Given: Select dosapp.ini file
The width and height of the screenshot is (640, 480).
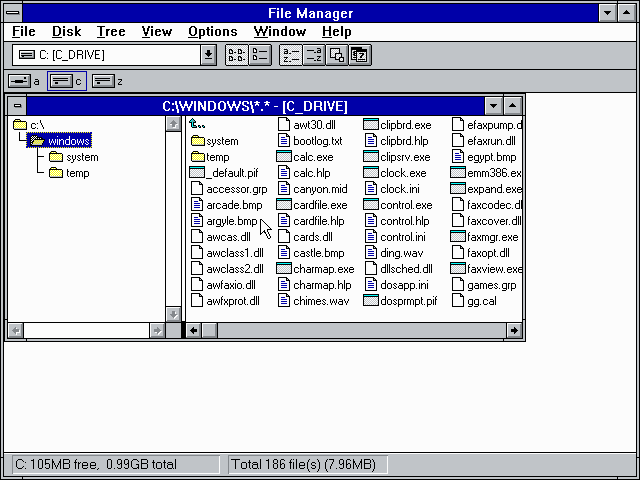Looking at the screenshot, I should coord(397,285).
